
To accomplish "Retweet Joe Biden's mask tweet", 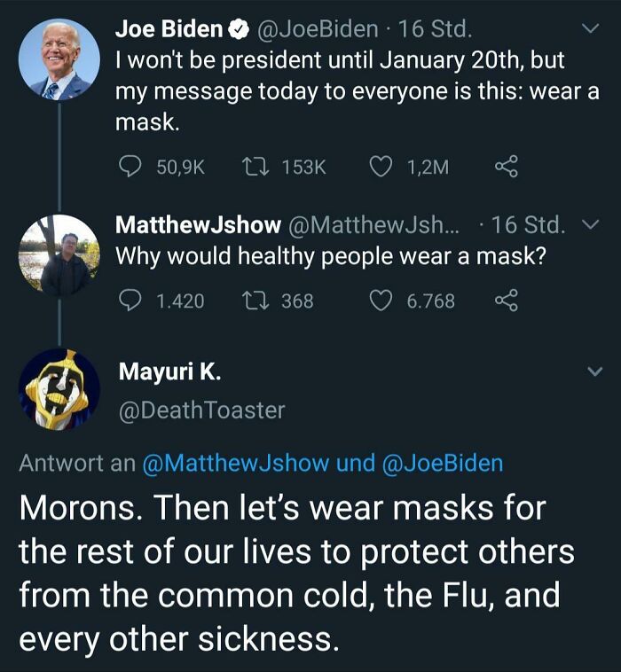I will (254, 167).
